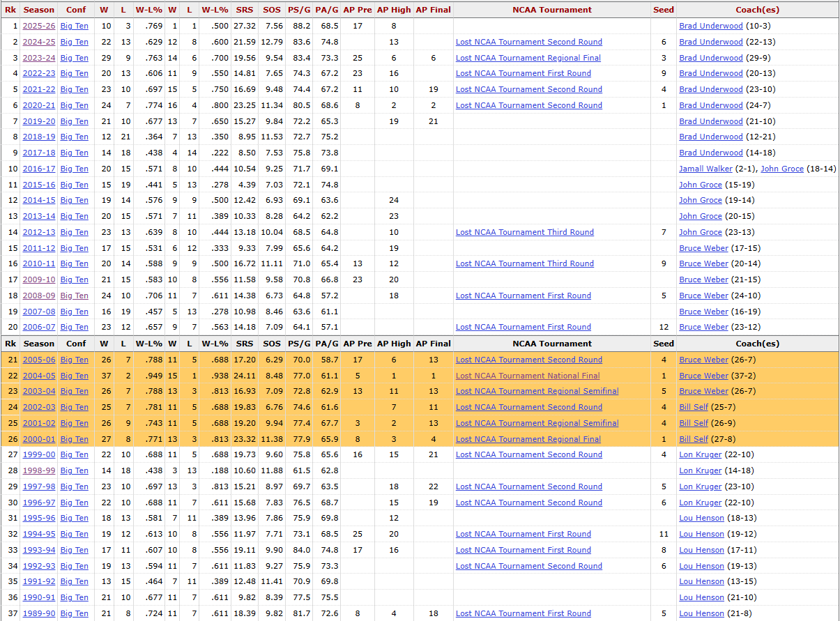Open Jamall Walker coach link
Image resolution: width=840 pixels, height=621 pixels.
705,169
